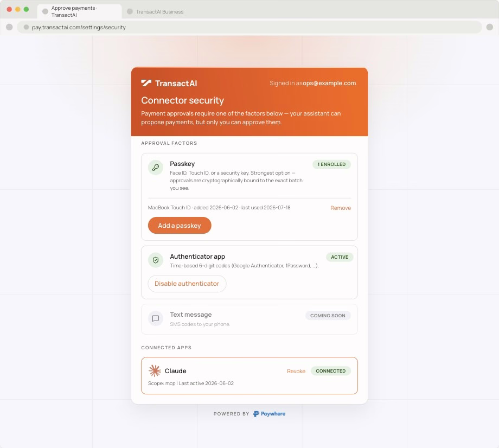
Task: Click the TransactAI logo icon
Action: (x=146, y=83)
